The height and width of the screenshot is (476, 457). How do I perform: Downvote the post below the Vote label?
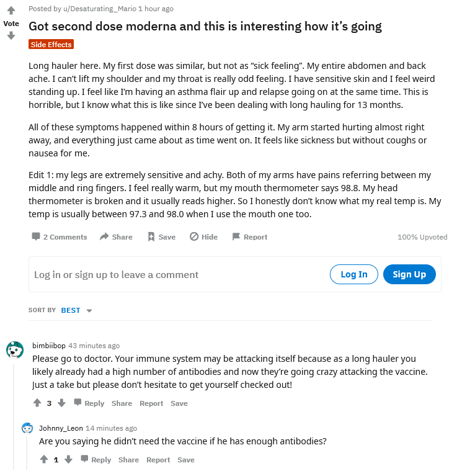tap(11, 36)
